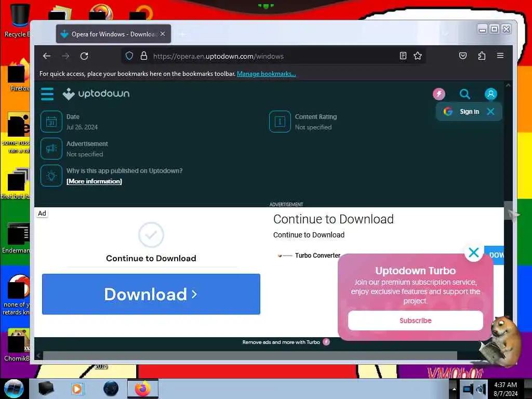Click the big blue Download button
The width and height of the screenshot is (532, 399).
[151, 294]
